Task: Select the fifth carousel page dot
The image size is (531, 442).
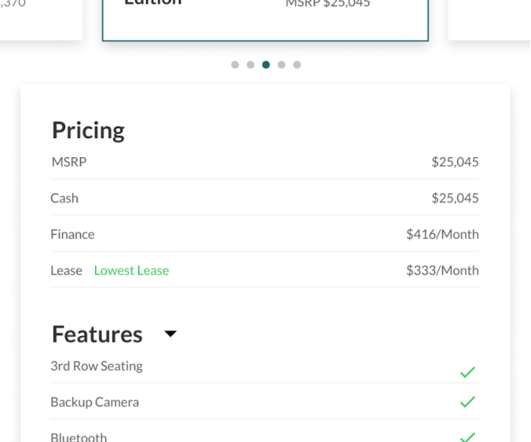Action: [x=297, y=65]
